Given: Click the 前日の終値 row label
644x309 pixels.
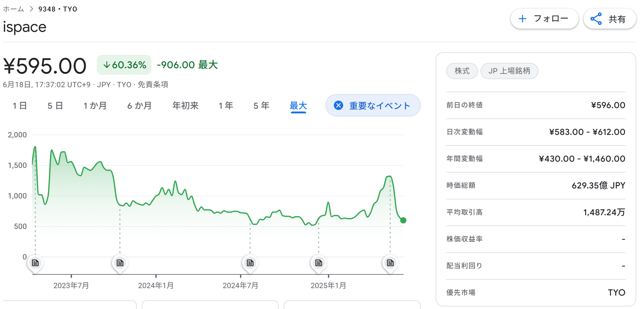Looking at the screenshot, I should pyautogui.click(x=465, y=105).
